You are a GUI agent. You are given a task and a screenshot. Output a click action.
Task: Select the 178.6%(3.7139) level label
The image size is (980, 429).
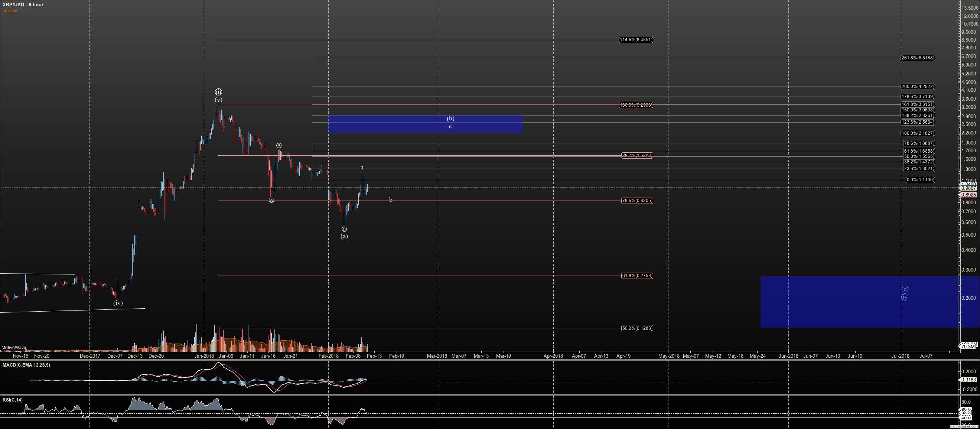click(918, 97)
